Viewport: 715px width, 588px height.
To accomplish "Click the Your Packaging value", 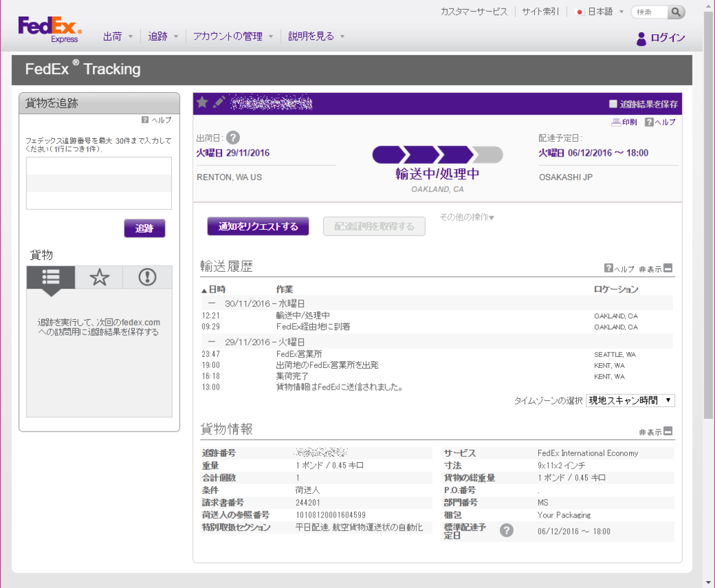I will 564,515.
